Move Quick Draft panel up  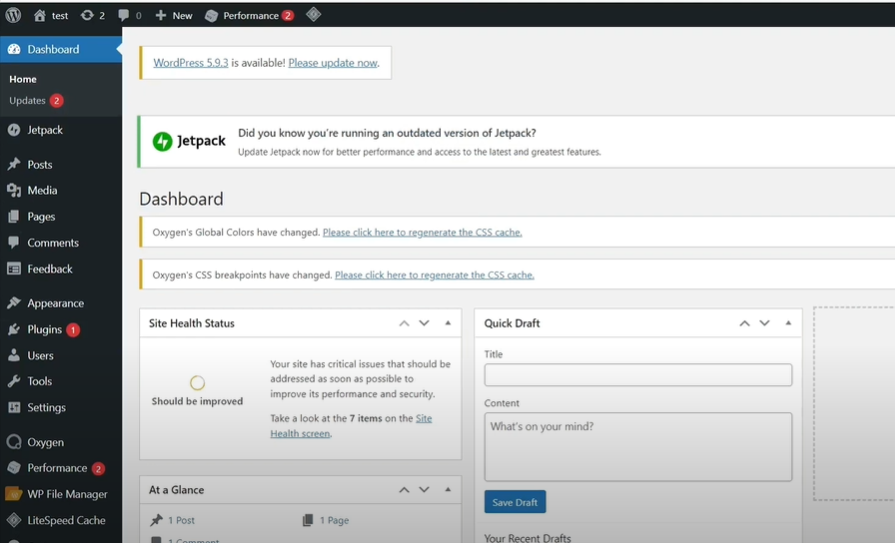click(x=744, y=323)
